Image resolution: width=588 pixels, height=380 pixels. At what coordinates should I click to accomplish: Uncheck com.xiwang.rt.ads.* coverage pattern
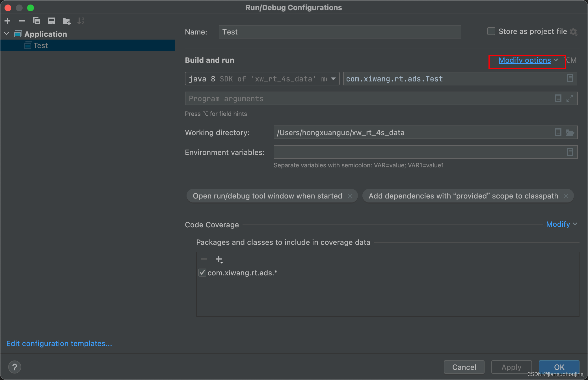pos(202,273)
